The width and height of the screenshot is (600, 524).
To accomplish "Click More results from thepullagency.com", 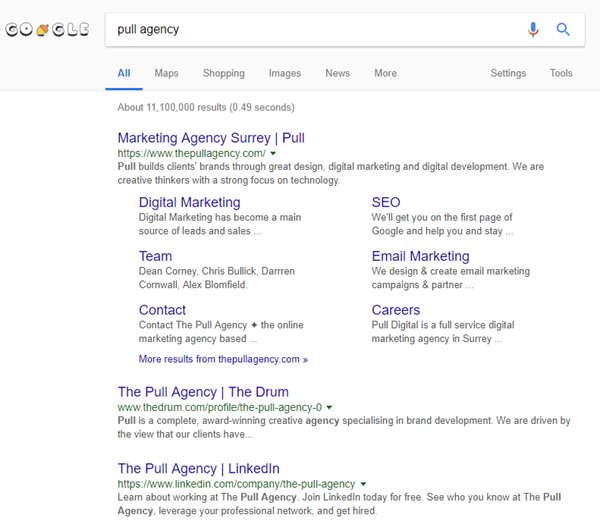I will [x=223, y=359].
